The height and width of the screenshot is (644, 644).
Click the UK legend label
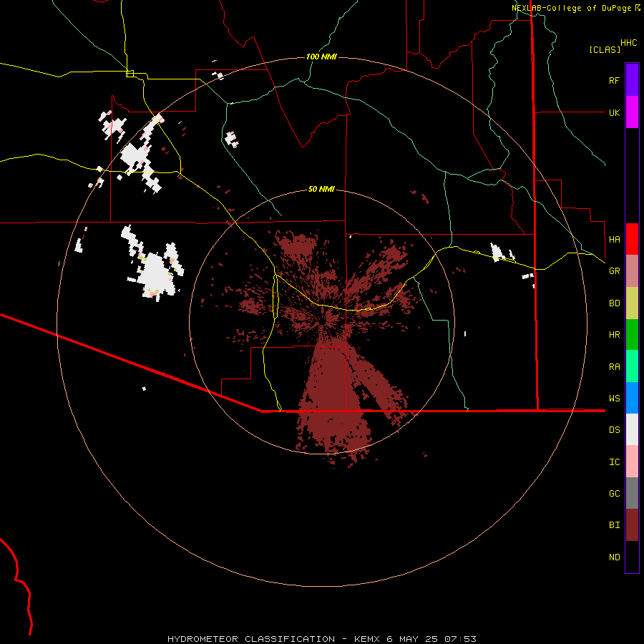coord(614,112)
